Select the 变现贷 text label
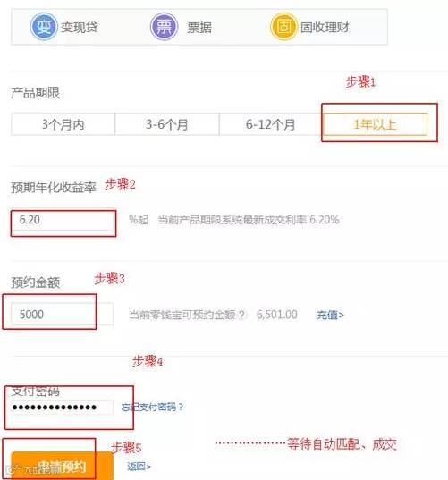448x480 pixels. pyautogui.click(x=79, y=27)
